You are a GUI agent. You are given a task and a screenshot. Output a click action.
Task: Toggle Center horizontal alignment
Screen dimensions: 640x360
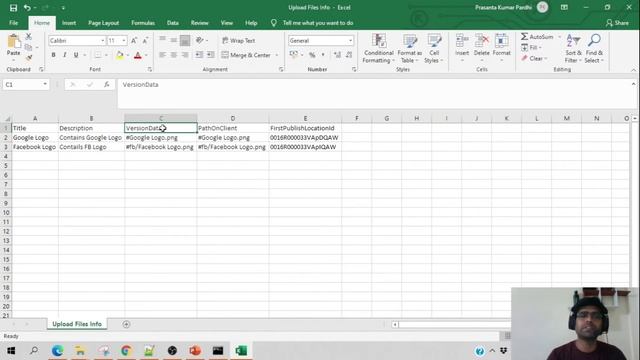tap(173, 55)
